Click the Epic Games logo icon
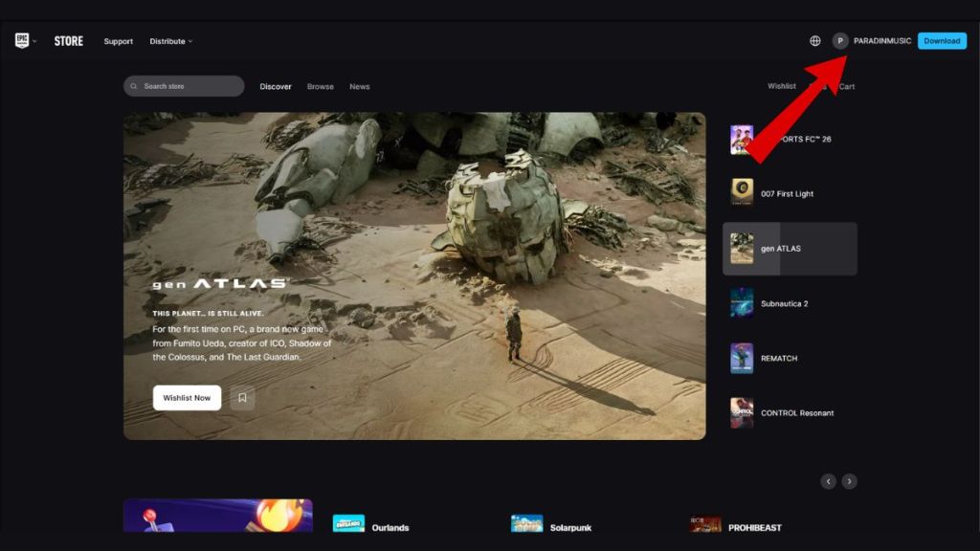The height and width of the screenshot is (551, 980). (x=22, y=40)
